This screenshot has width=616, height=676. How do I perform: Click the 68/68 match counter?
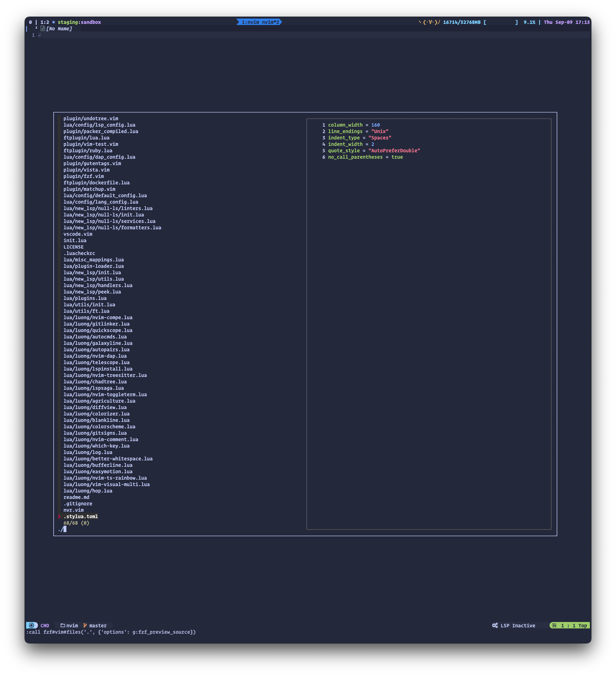pyautogui.click(x=76, y=523)
